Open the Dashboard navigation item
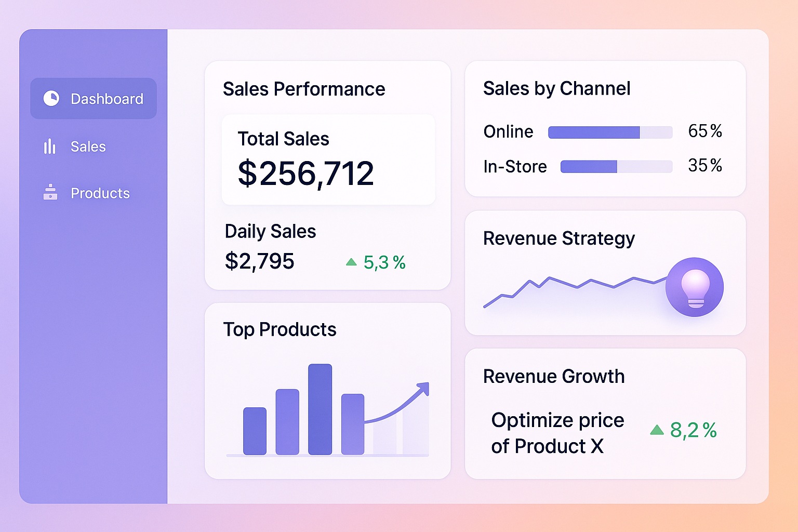 coord(94,98)
